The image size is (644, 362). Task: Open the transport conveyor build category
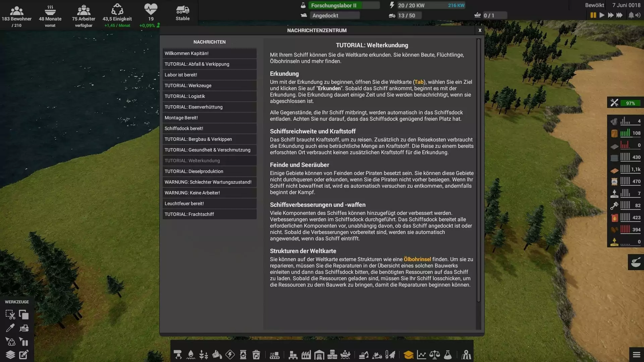coord(178,355)
